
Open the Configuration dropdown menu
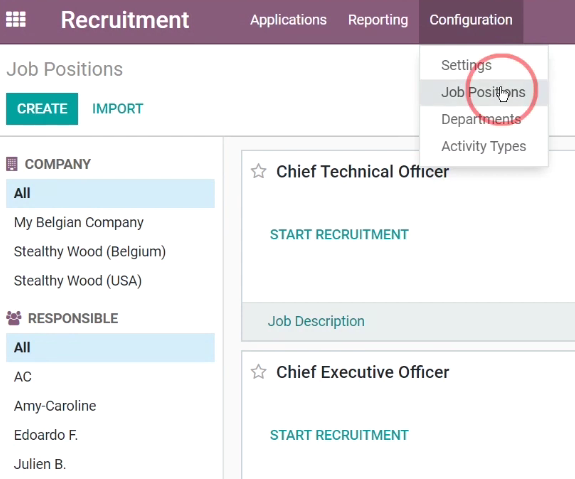point(471,20)
